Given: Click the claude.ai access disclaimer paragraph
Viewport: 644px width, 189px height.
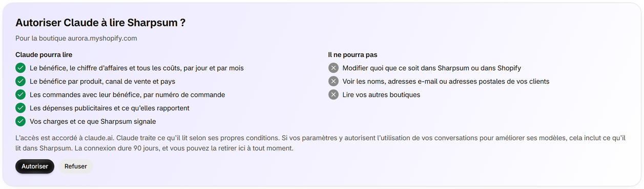Looking at the screenshot, I should click(321, 143).
